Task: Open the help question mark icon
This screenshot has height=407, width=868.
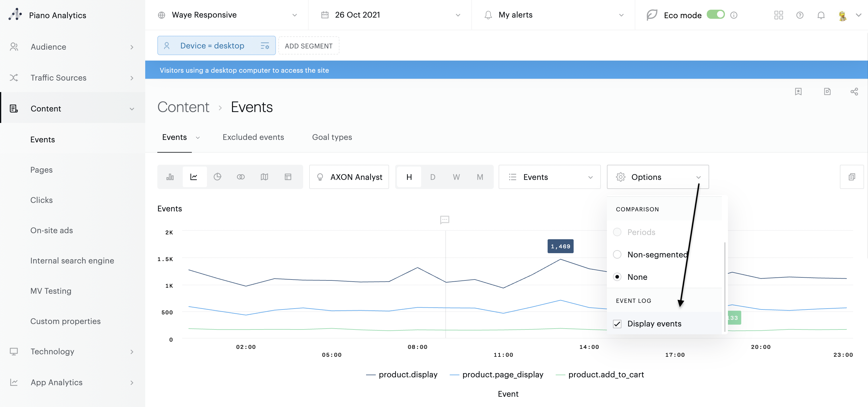Action: click(800, 15)
